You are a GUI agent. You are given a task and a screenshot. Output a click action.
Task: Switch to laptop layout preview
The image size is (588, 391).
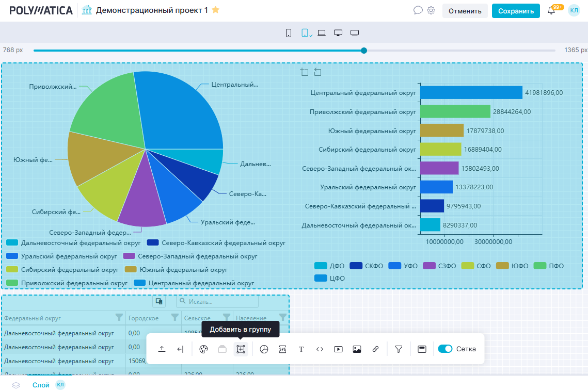(x=322, y=33)
